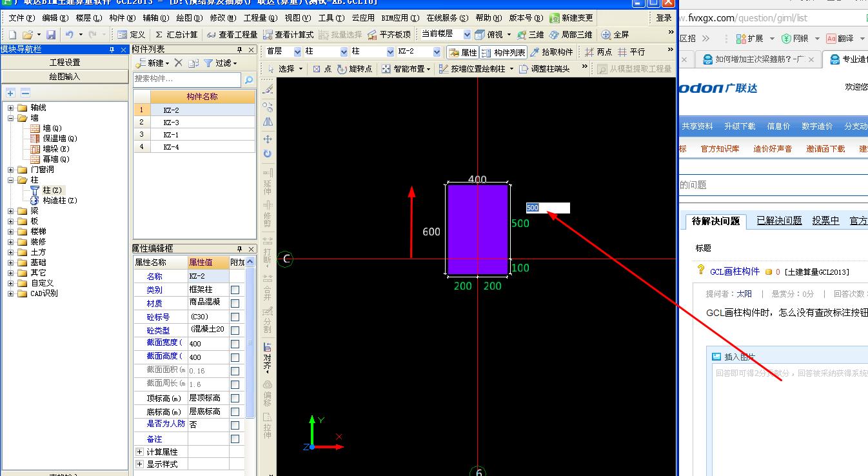The height and width of the screenshot is (476, 868).
Task: Expand the 轴线 tree node
Action: pyautogui.click(x=10, y=108)
